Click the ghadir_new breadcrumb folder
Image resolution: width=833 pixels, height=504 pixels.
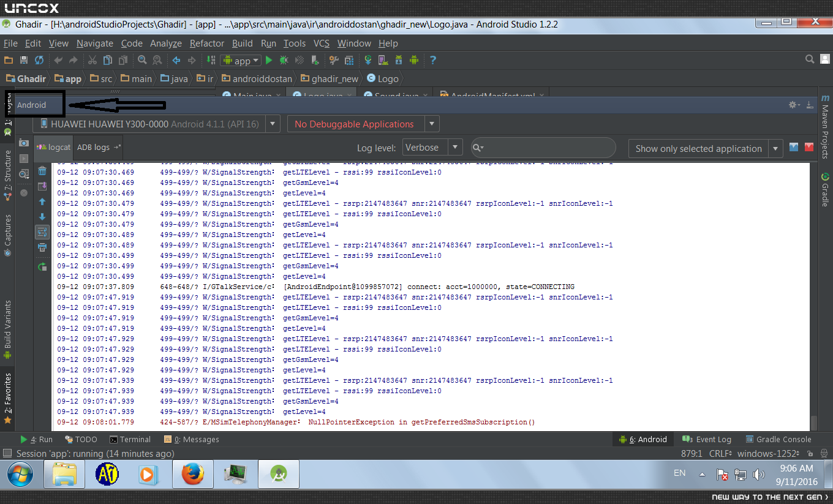point(330,78)
